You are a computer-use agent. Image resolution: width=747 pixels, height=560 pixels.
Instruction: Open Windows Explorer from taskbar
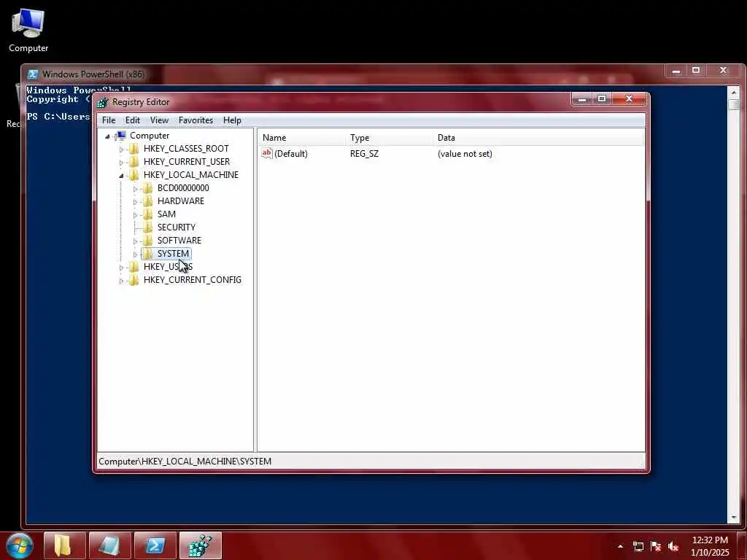click(65, 545)
